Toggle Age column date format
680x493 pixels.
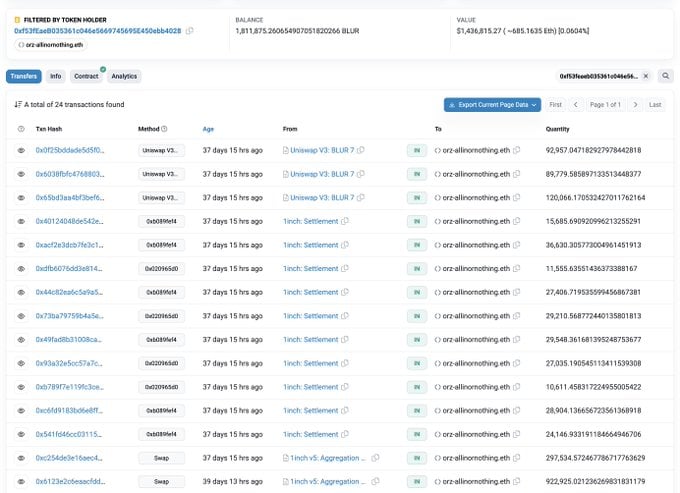click(x=208, y=129)
